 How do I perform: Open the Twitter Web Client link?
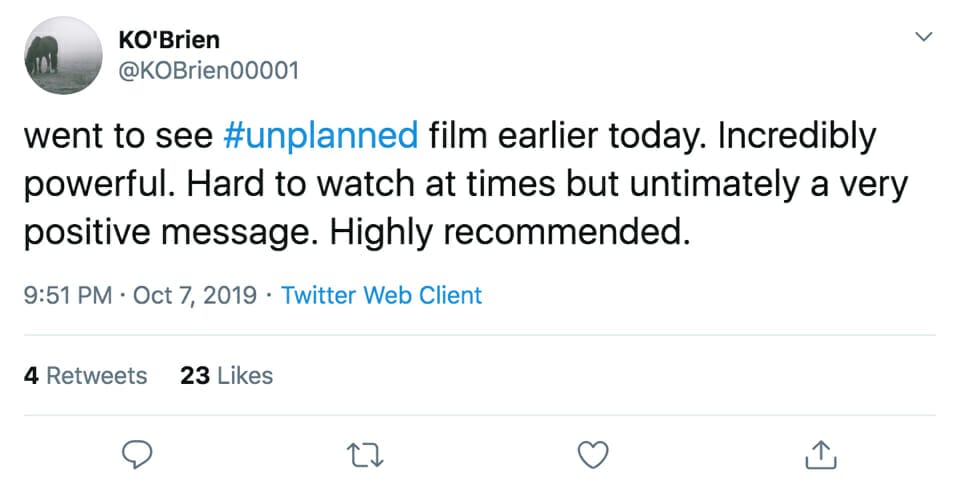pos(381,296)
